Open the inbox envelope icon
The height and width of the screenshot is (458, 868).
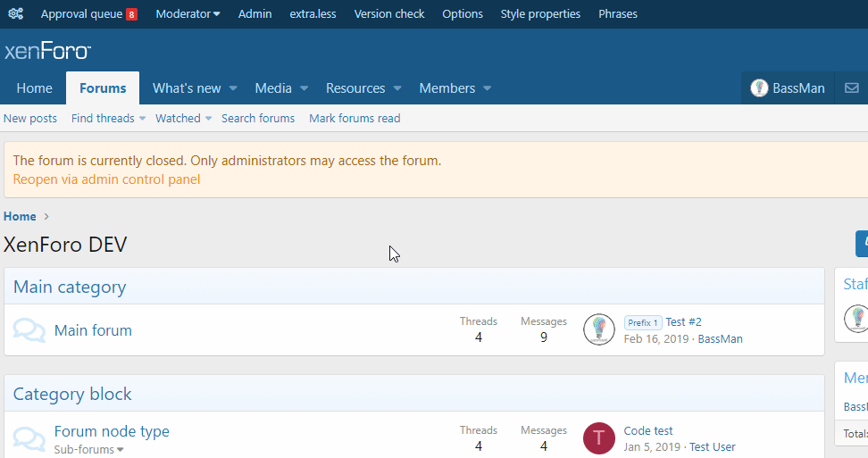pos(851,88)
